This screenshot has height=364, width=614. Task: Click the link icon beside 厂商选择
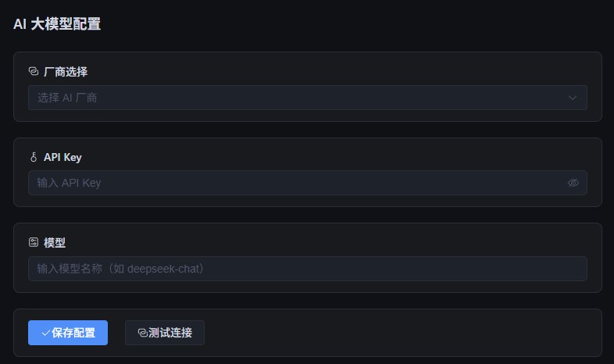tap(34, 71)
